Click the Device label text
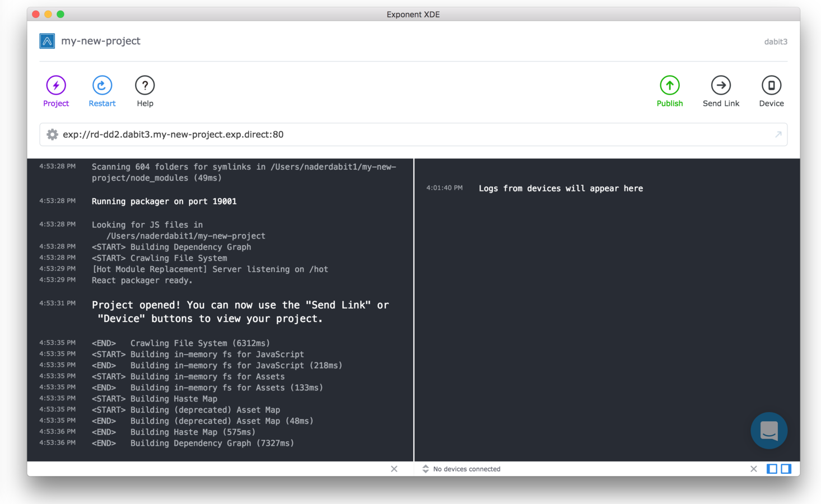 (771, 104)
